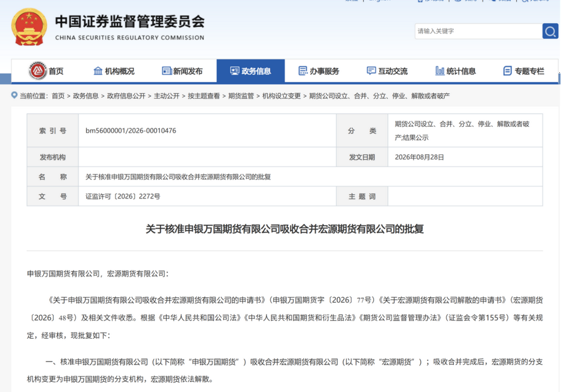Click the 文号 label cell

[53, 196]
